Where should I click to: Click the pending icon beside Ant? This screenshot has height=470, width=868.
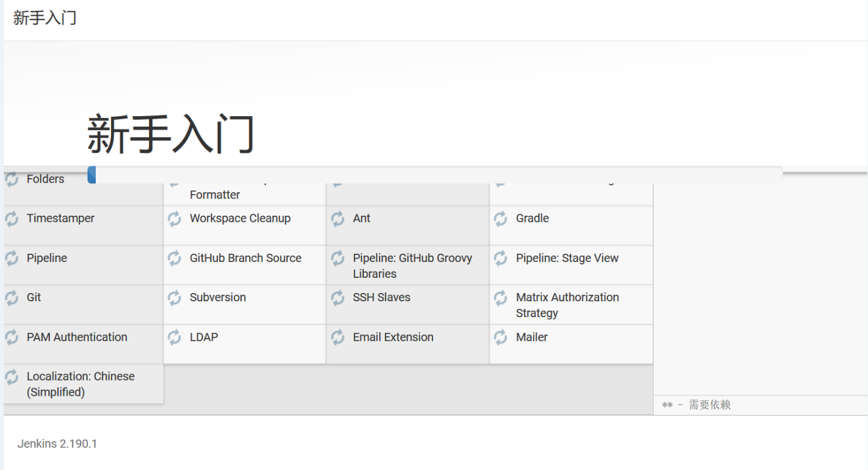click(338, 219)
